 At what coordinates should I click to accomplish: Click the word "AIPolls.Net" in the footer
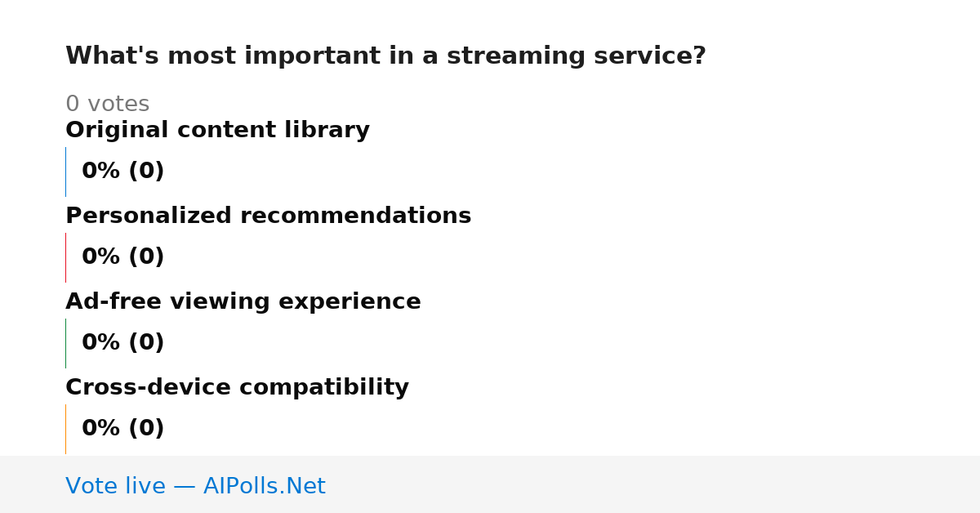pos(264,487)
